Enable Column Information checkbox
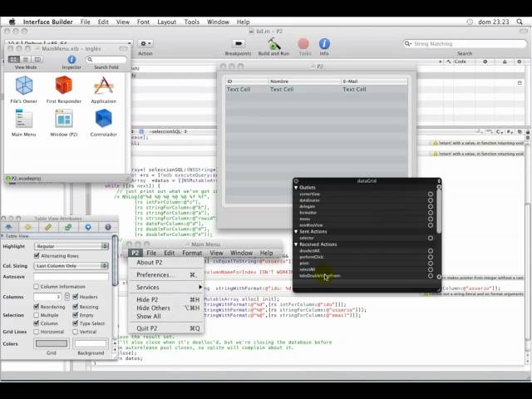 [x=37, y=286]
